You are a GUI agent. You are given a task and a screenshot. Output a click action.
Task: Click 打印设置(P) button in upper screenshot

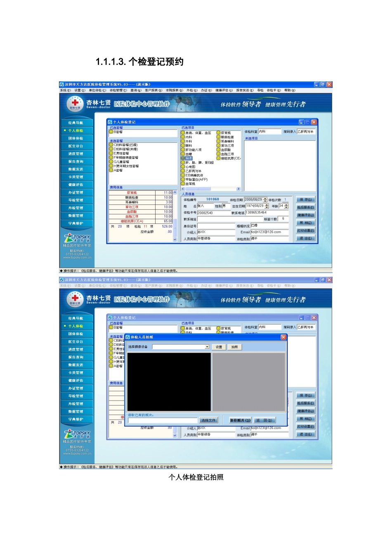(x=306, y=231)
